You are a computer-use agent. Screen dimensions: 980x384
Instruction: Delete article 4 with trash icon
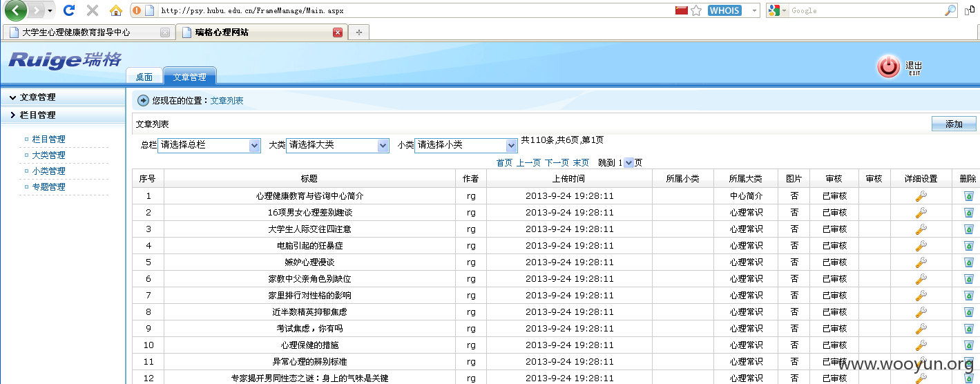968,246
